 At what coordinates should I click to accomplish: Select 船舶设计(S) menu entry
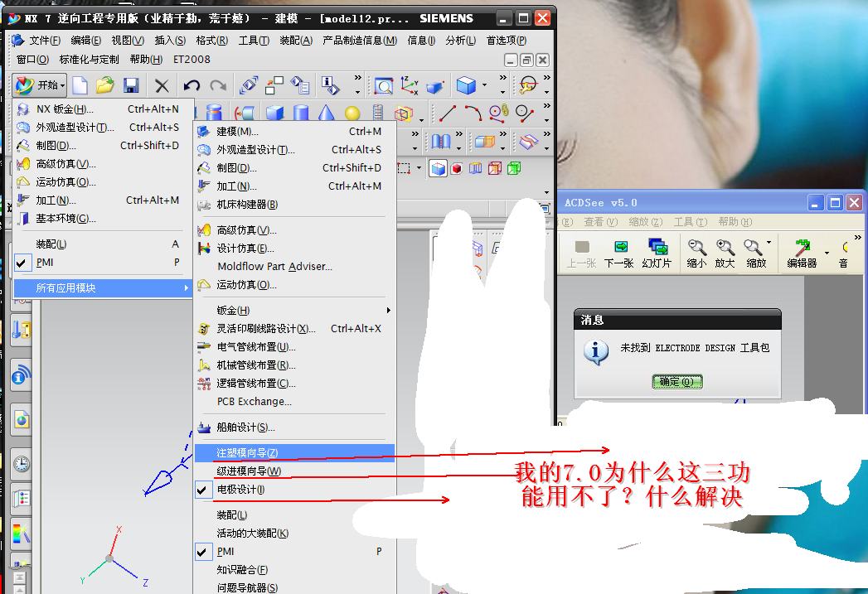(x=294, y=427)
